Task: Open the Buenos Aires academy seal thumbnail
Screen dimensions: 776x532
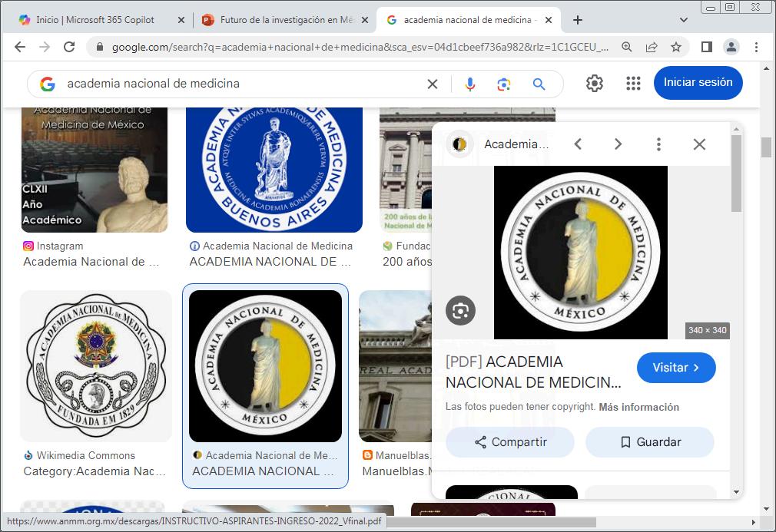Action: click(x=274, y=170)
